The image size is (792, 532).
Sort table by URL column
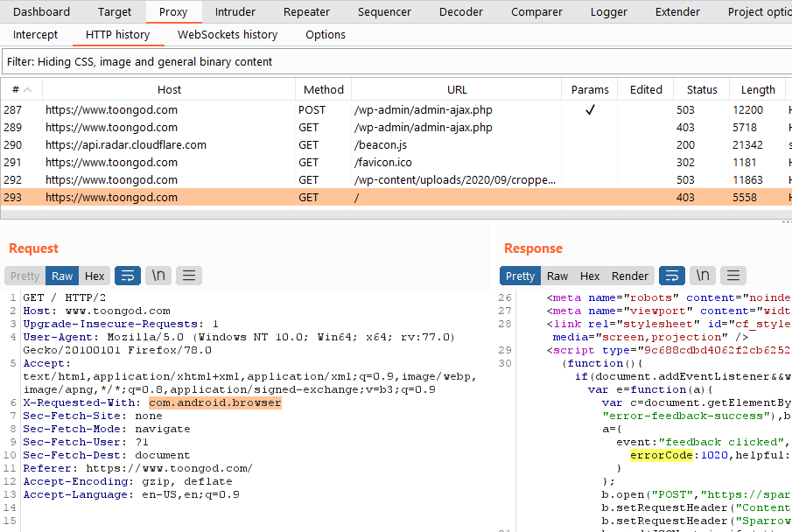457,90
